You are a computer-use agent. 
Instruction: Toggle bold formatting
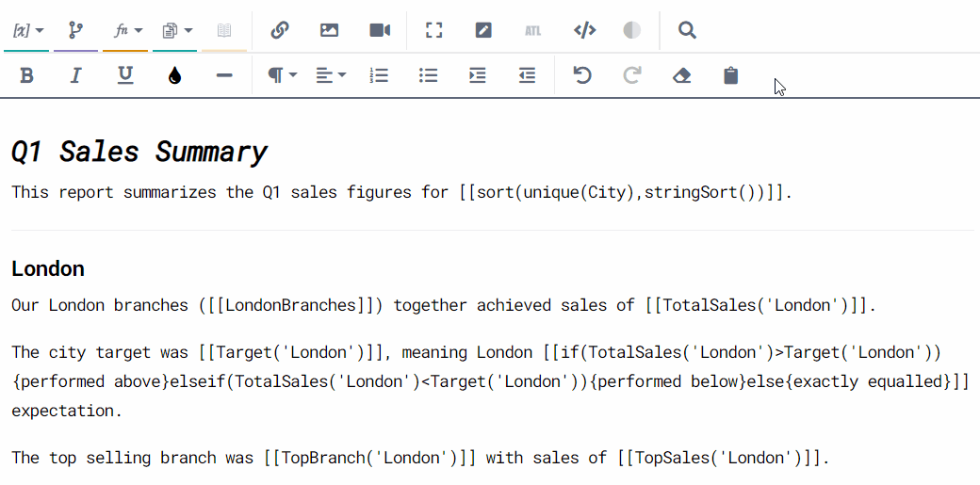[26, 75]
